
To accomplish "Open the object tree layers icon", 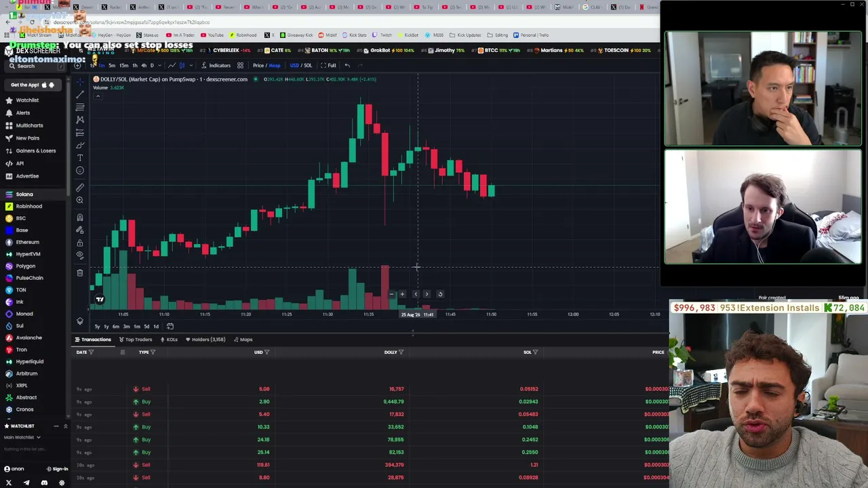I will 80,321.
